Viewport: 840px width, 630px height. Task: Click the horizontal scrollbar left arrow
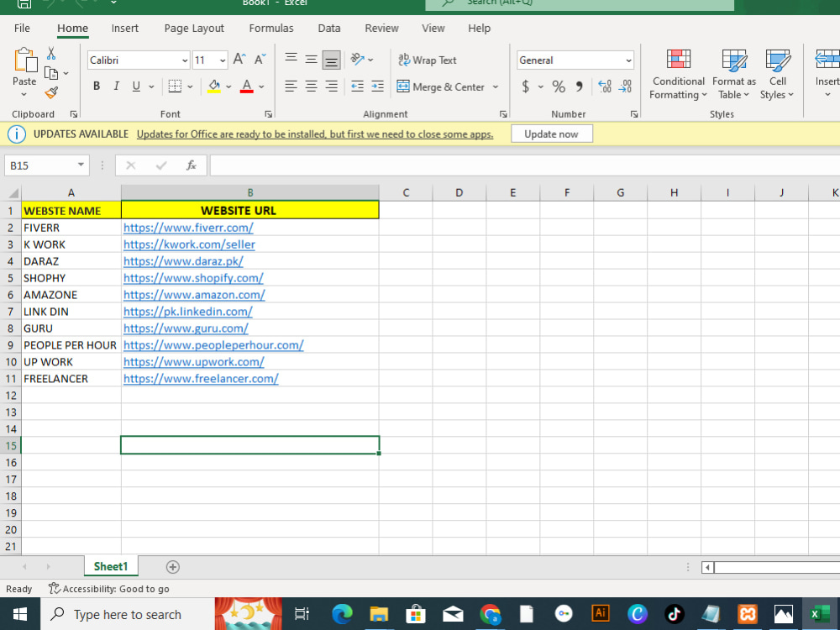[707, 567]
